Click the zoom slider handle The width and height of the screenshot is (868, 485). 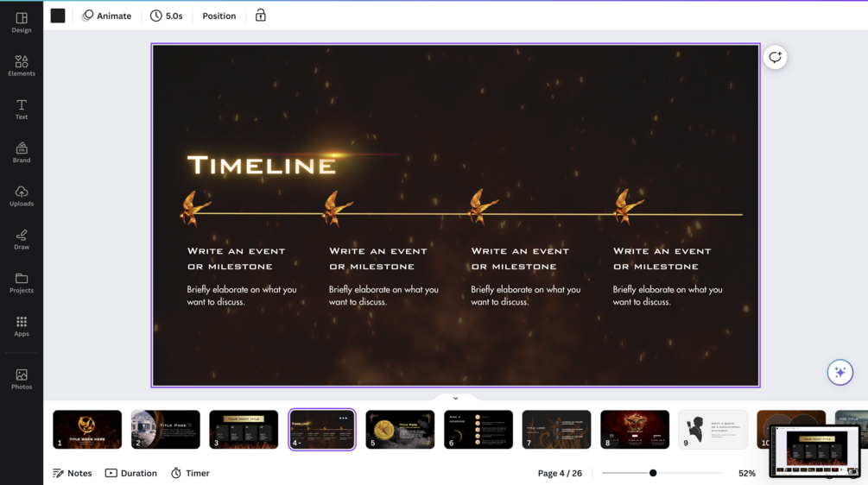(x=653, y=473)
